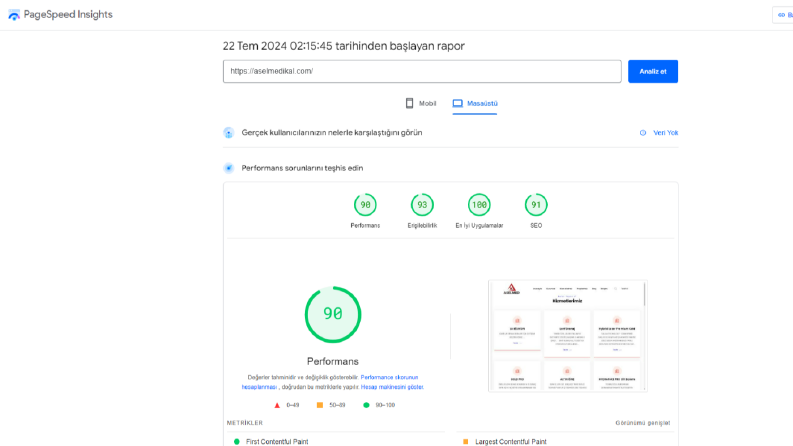The image size is (793, 446).
Task: Select the Erişilebilirlik 93 score gauge
Action: 422,205
